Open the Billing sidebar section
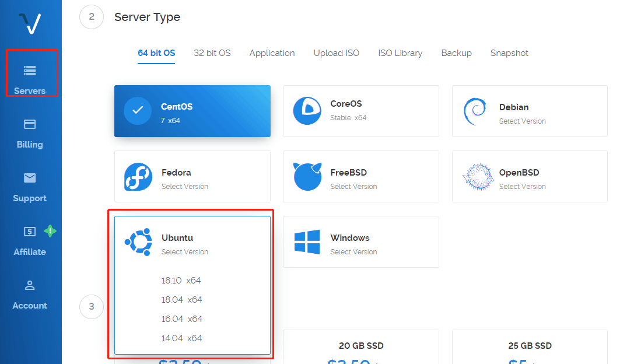The image size is (627, 364). tap(30, 133)
